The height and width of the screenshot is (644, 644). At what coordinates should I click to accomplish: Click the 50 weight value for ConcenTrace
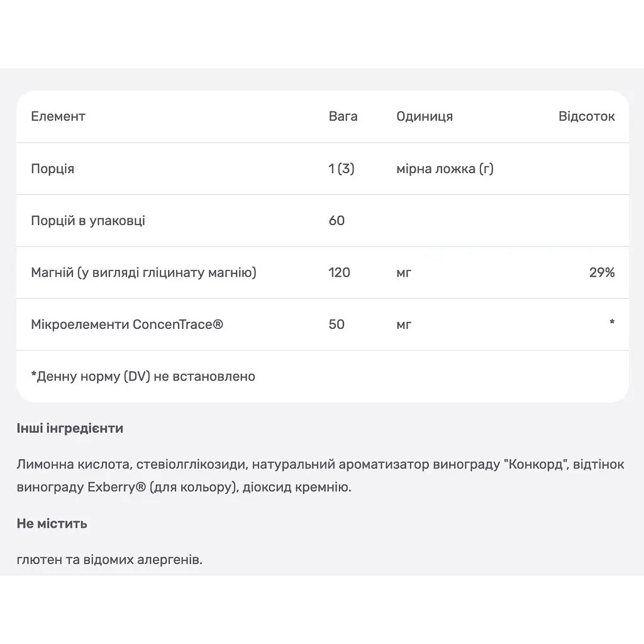click(x=336, y=325)
